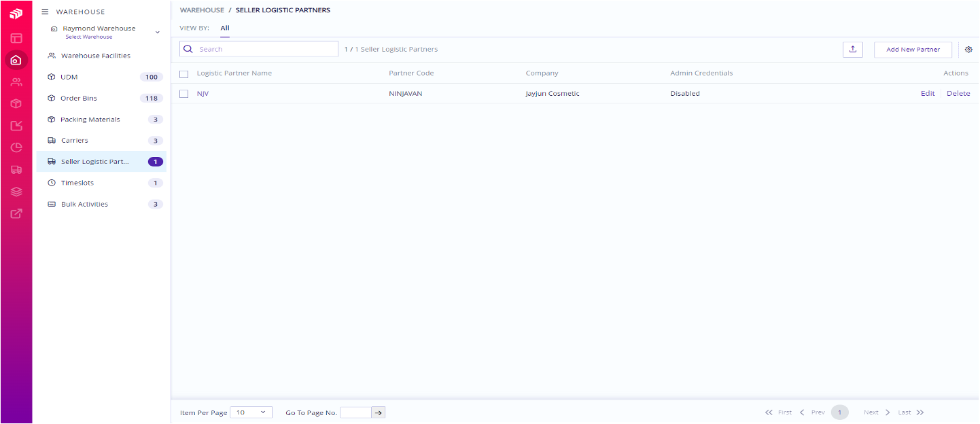Screen dimensions: 980x424
Task: Click the pie chart reports icon
Action: click(15, 147)
